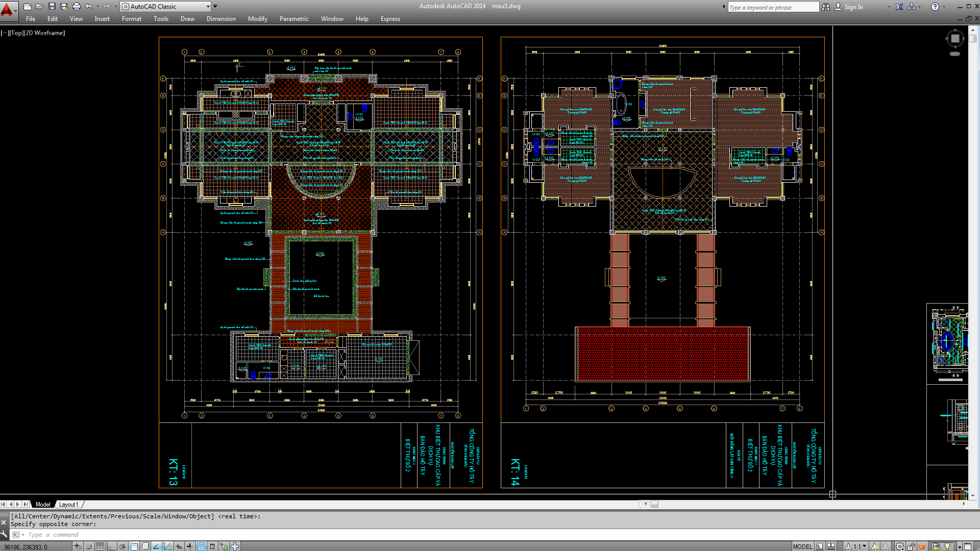Enable Grid Display in the status bar
This screenshot has width=980, height=551.
pos(100,546)
